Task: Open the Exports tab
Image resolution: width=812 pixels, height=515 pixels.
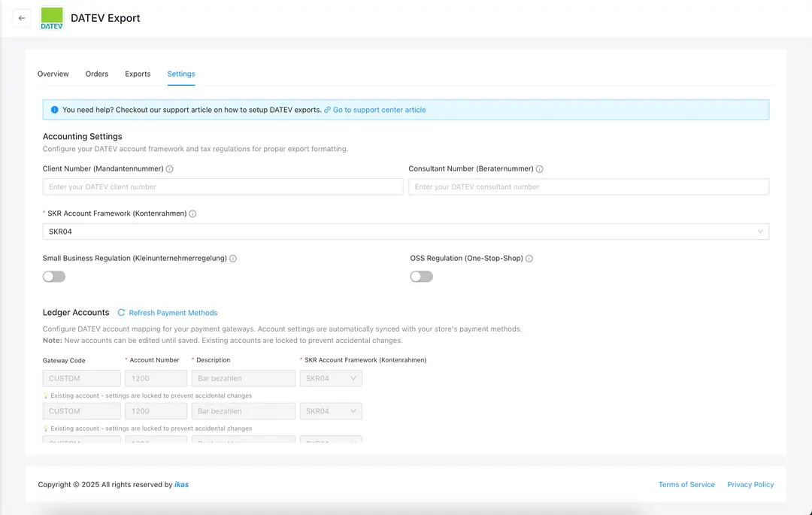Action: click(x=138, y=74)
